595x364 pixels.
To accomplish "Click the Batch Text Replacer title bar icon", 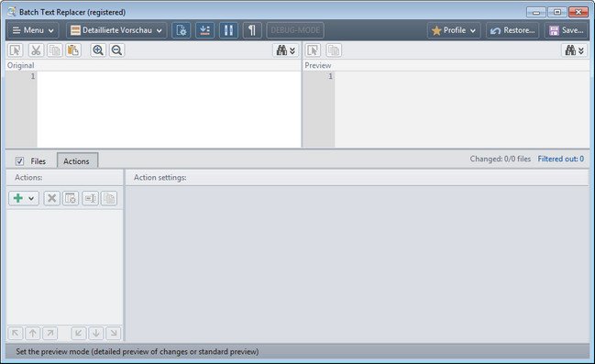I will (x=12, y=12).
